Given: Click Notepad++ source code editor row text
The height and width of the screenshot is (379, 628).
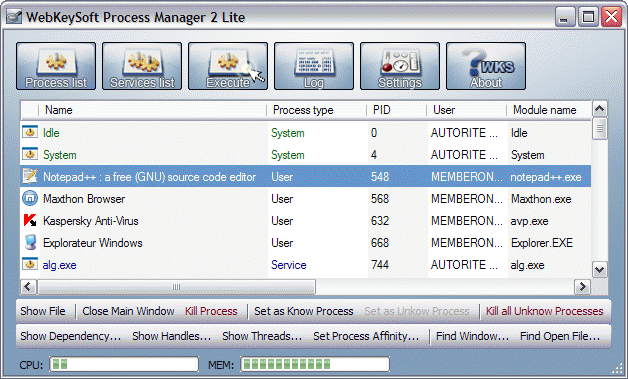Looking at the screenshot, I should [x=149, y=177].
